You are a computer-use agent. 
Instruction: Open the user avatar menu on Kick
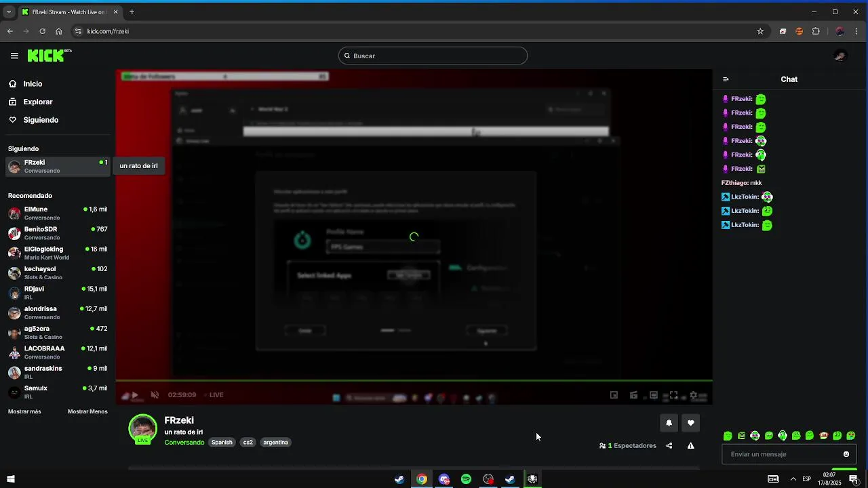pyautogui.click(x=840, y=56)
